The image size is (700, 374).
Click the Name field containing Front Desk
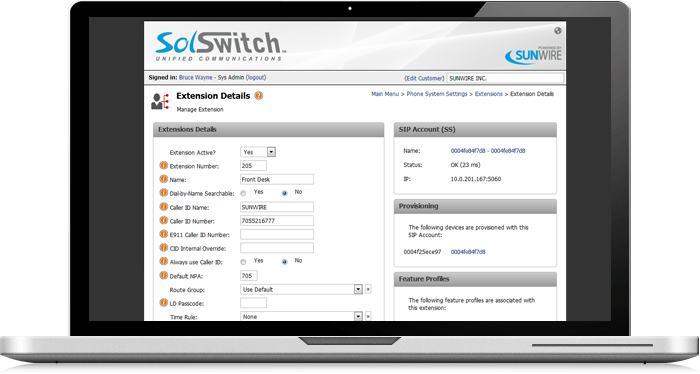coord(277,179)
